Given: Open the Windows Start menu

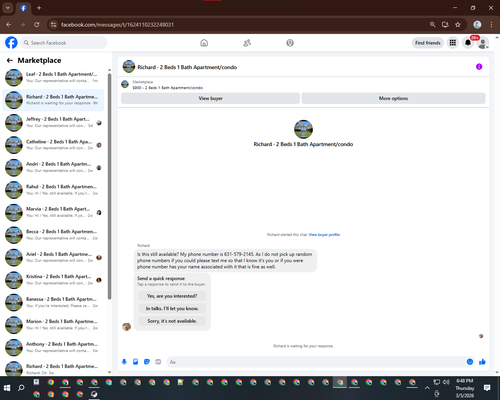Looking at the screenshot, I should [7, 388].
